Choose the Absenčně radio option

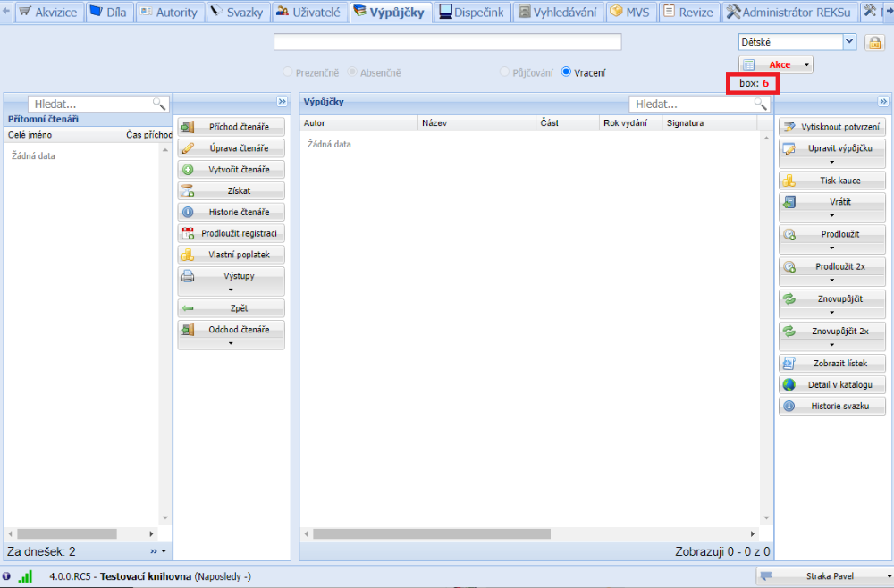(352, 72)
